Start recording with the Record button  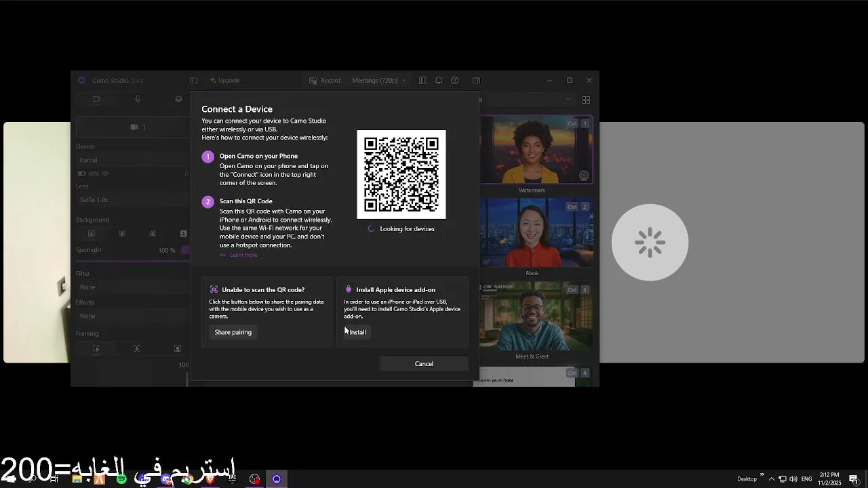(325, 80)
